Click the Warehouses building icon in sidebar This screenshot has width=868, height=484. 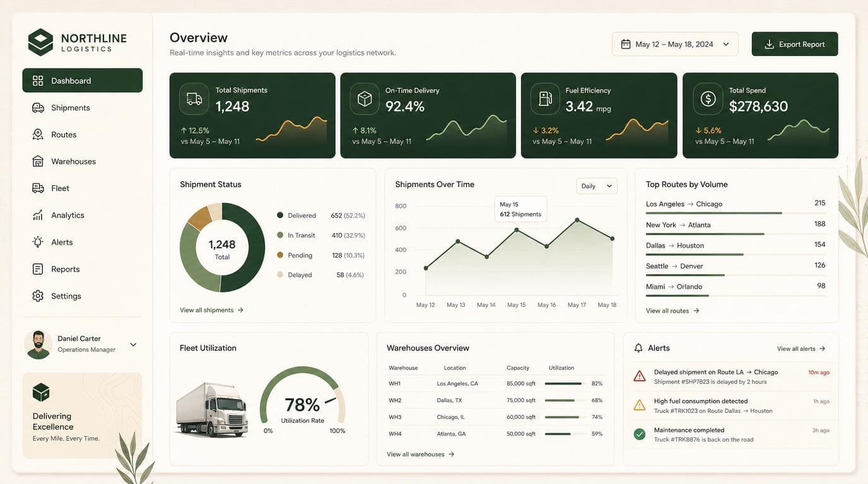coord(38,161)
